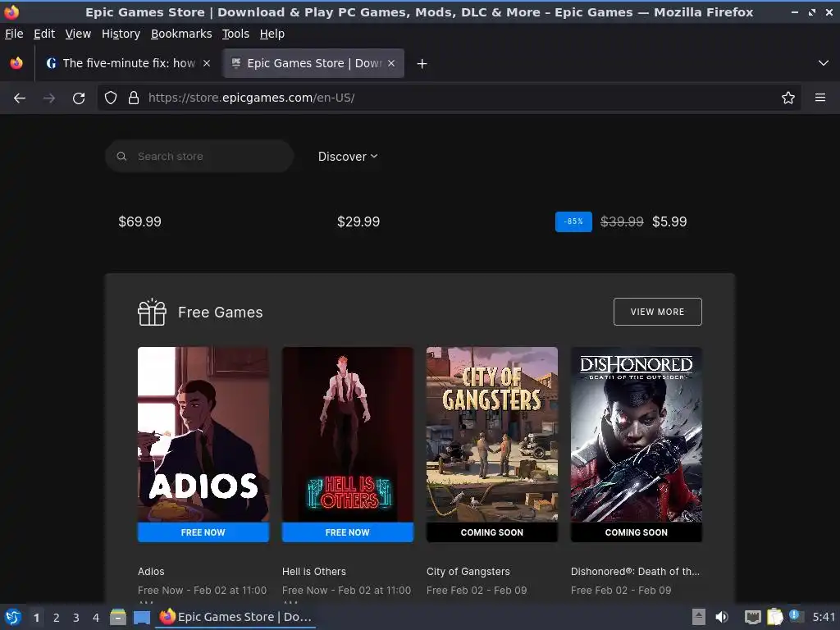Open the Hell is Others cover
The width and height of the screenshot is (840, 630).
(x=348, y=435)
